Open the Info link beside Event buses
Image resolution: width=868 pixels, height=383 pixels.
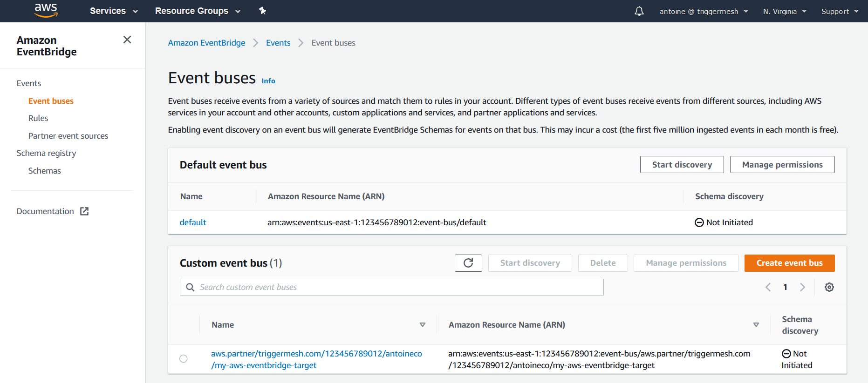tap(268, 81)
